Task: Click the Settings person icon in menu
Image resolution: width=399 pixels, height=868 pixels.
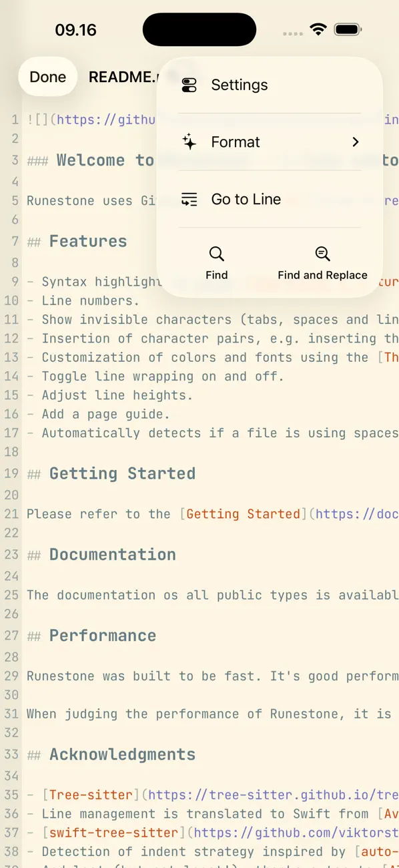Action: (x=189, y=85)
